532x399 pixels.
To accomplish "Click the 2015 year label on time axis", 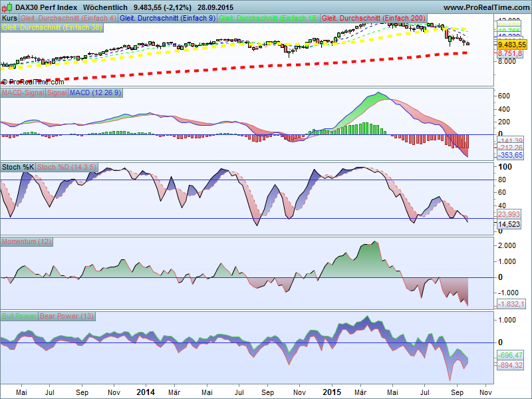I will click(331, 392).
